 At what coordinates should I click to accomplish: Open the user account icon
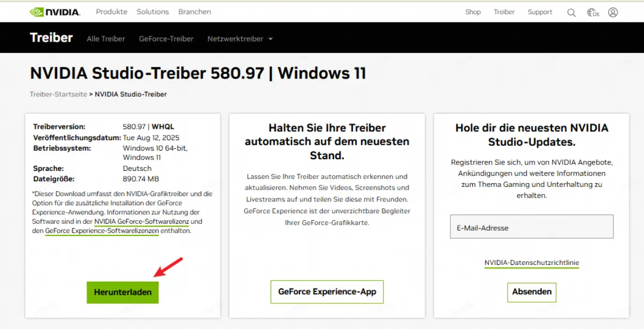613,12
